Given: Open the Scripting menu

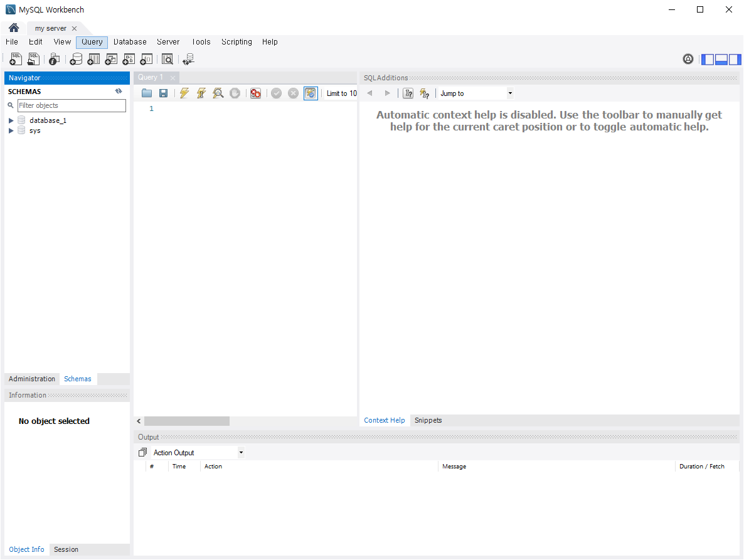Looking at the screenshot, I should click(236, 42).
